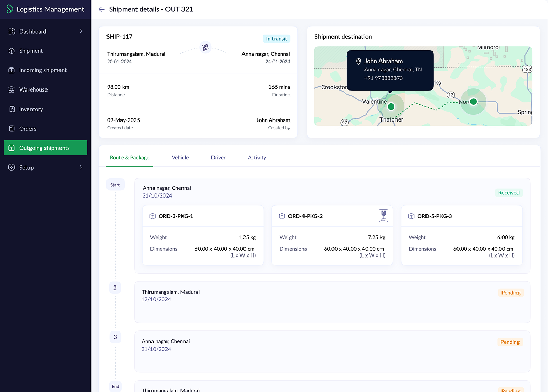Click the 6.00 kg weight value

506,237
